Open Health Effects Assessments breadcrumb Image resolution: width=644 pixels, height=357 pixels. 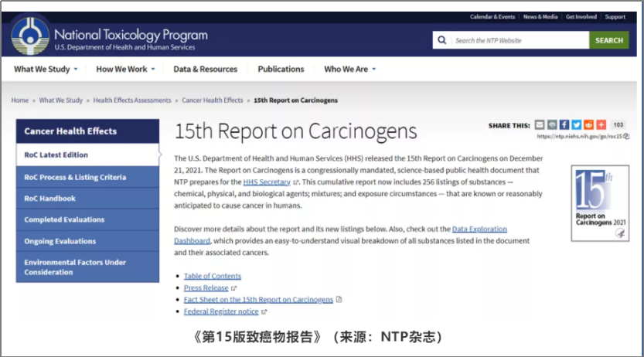(x=132, y=100)
